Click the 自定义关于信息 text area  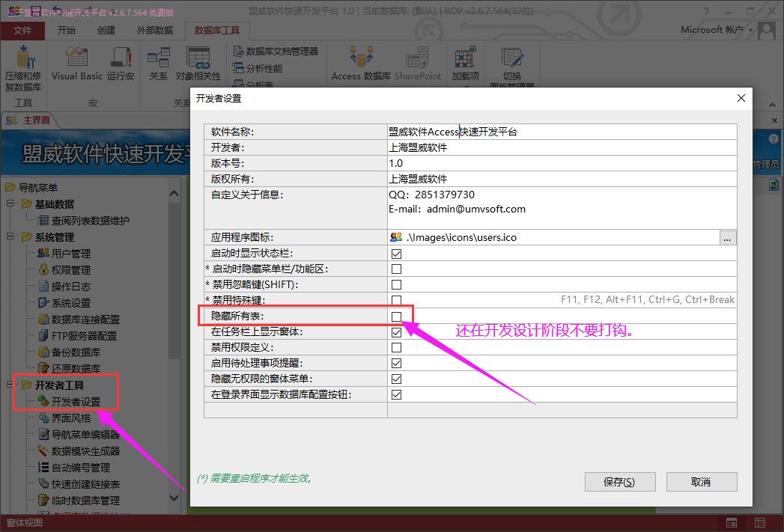click(x=562, y=208)
